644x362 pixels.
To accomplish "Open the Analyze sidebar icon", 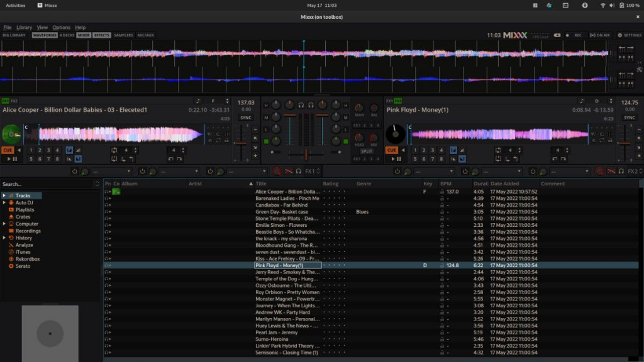I will (x=11, y=245).
